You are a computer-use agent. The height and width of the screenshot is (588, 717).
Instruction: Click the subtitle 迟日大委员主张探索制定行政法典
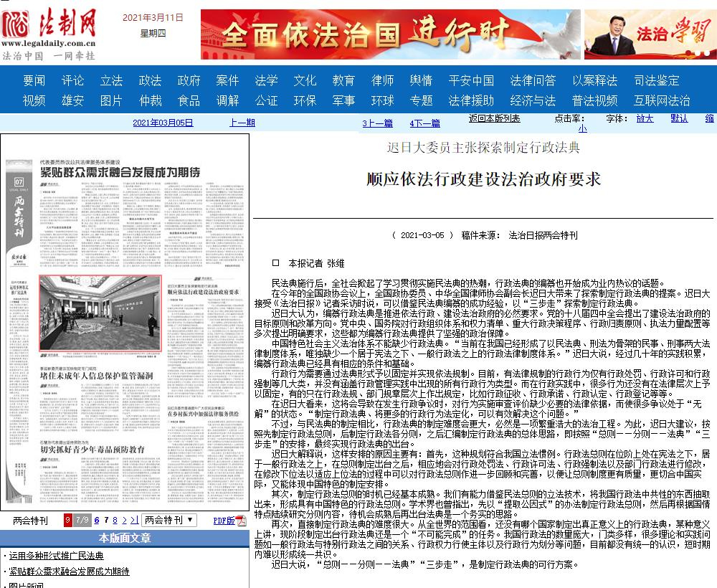(x=483, y=147)
